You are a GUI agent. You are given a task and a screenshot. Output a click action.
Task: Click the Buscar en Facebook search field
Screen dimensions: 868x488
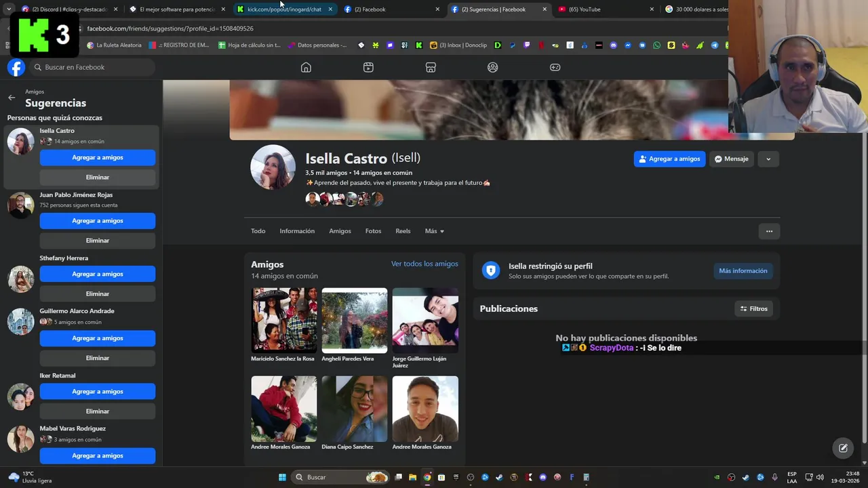click(92, 67)
